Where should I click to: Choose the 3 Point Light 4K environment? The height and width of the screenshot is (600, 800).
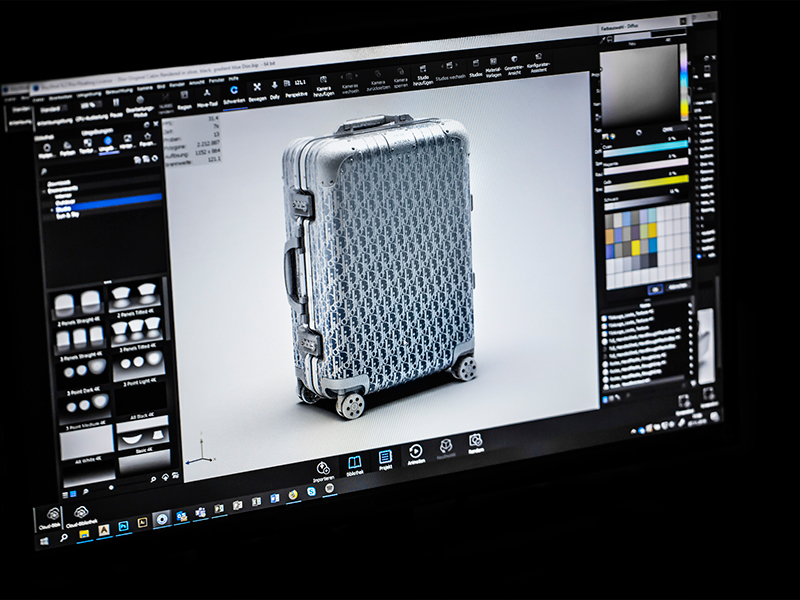(139, 365)
